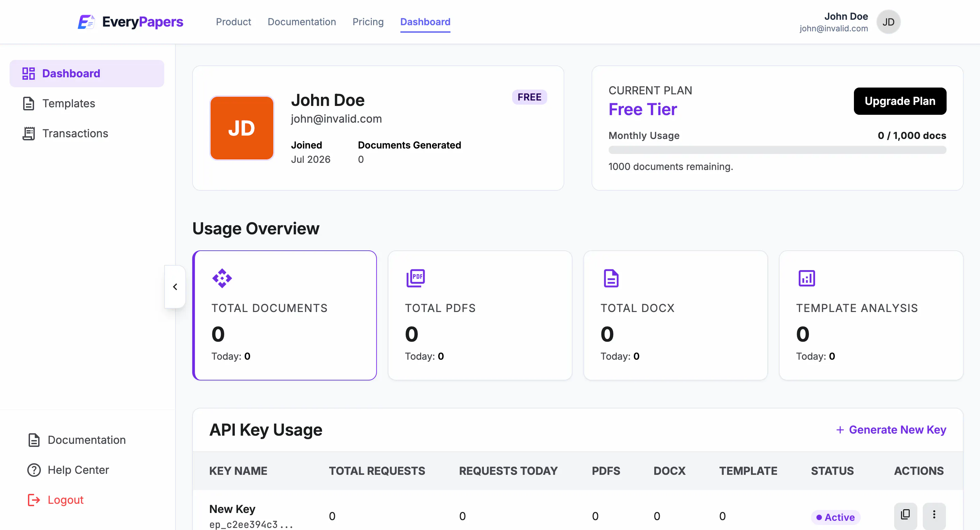Click the ep_c2ee394c3 key prefix
980x530 pixels.
251,525
